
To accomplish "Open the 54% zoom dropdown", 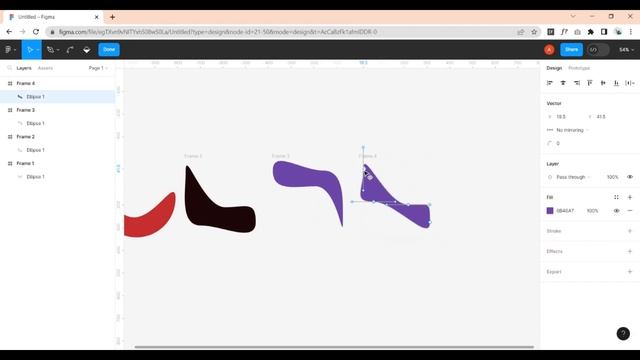I will (x=627, y=50).
